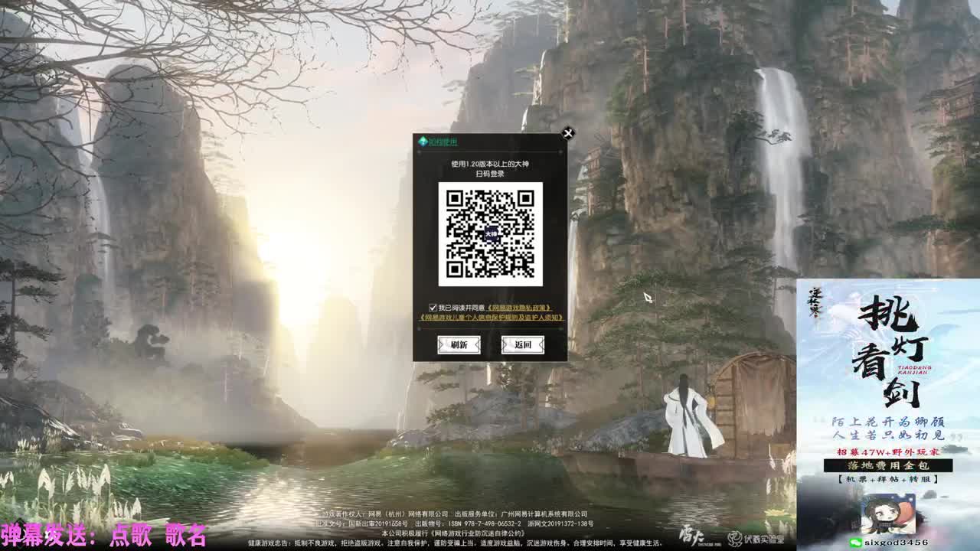
Task: Click the sixgod3456 WeChat ID text
Action: (896, 542)
